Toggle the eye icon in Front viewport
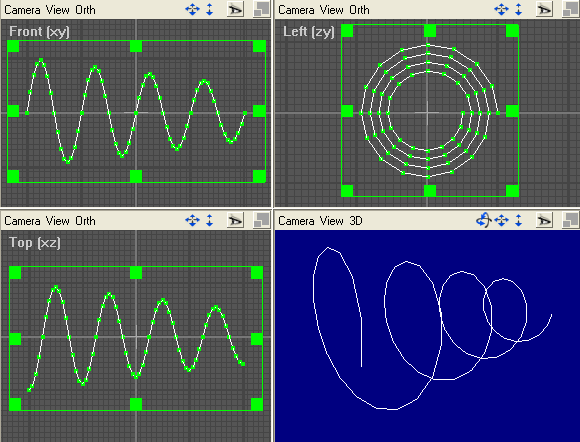 pyautogui.click(x=235, y=10)
